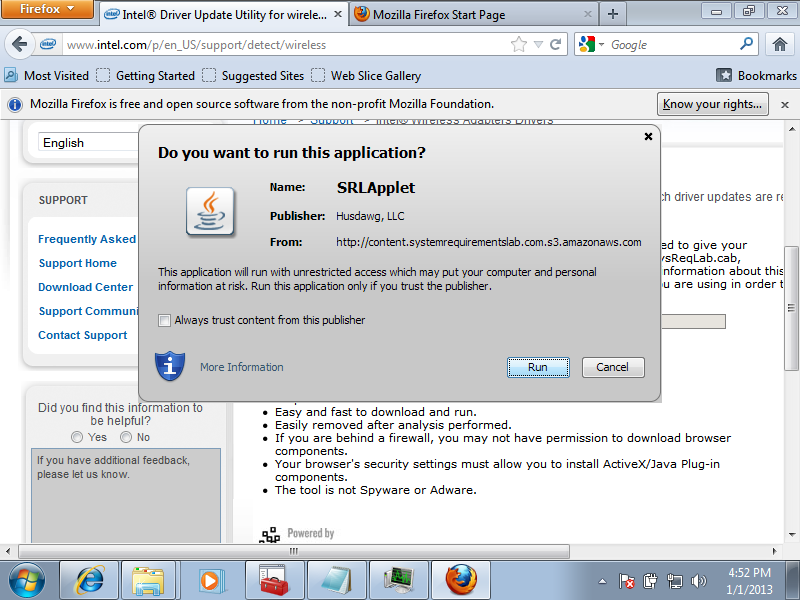Click the horizontal page scrollbar thumb
The image size is (800, 600).
pyautogui.click(x=294, y=551)
